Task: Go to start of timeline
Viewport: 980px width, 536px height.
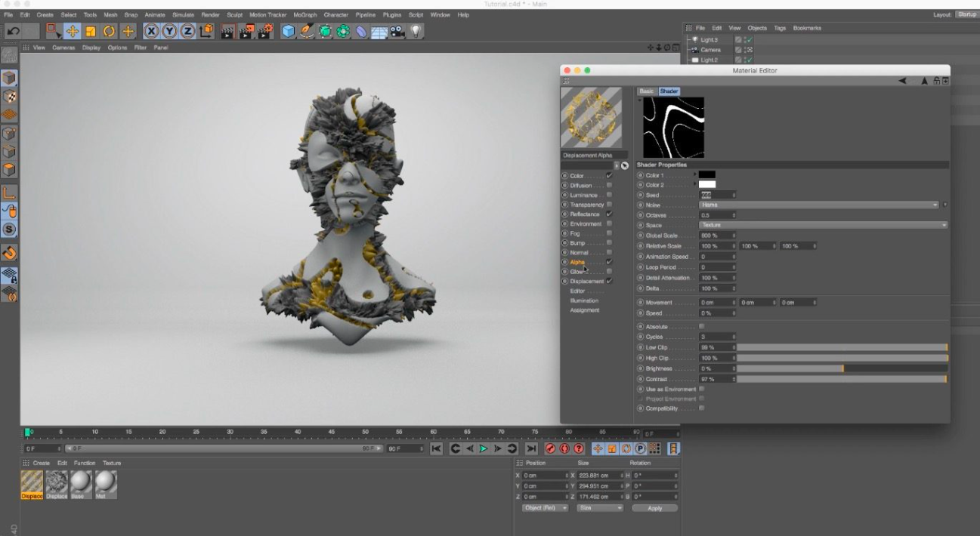Action: pyautogui.click(x=437, y=448)
